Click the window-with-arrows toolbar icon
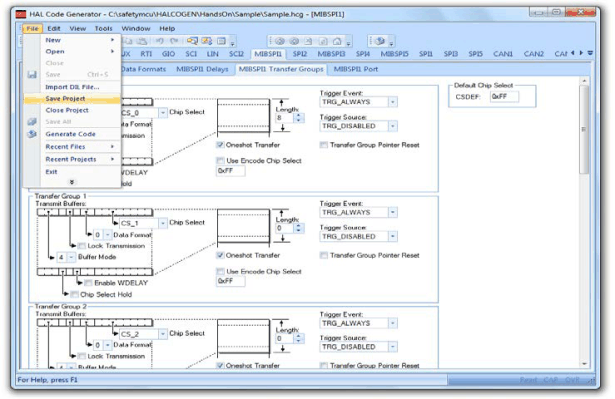 (207, 41)
